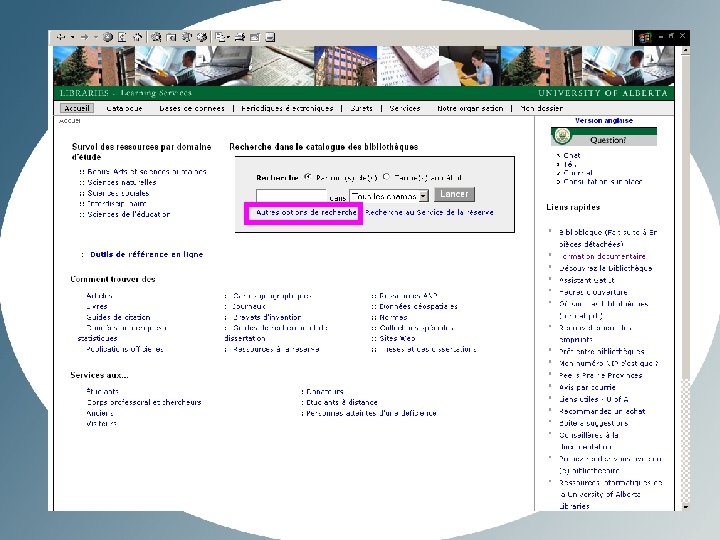Select the Accueil navigation tab

77,108
